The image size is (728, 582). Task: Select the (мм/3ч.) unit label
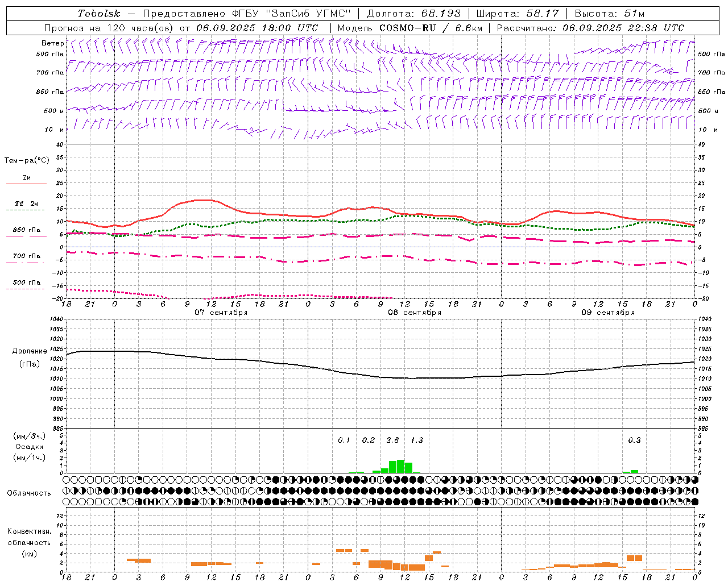click(30, 436)
